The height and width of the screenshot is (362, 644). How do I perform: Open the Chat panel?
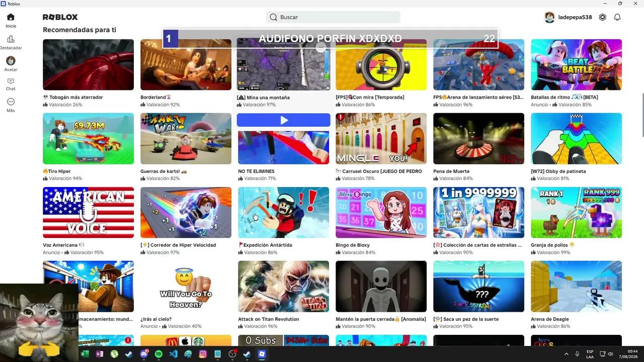[x=11, y=84]
